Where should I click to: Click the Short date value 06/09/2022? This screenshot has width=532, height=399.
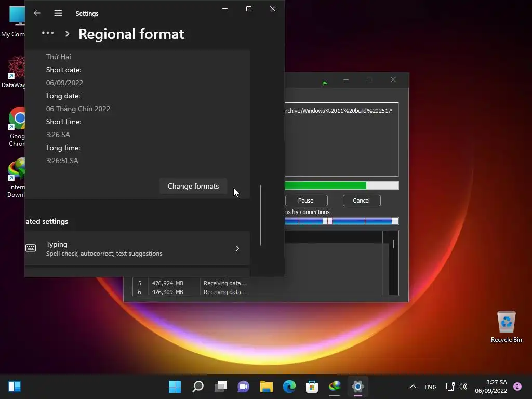coord(64,83)
